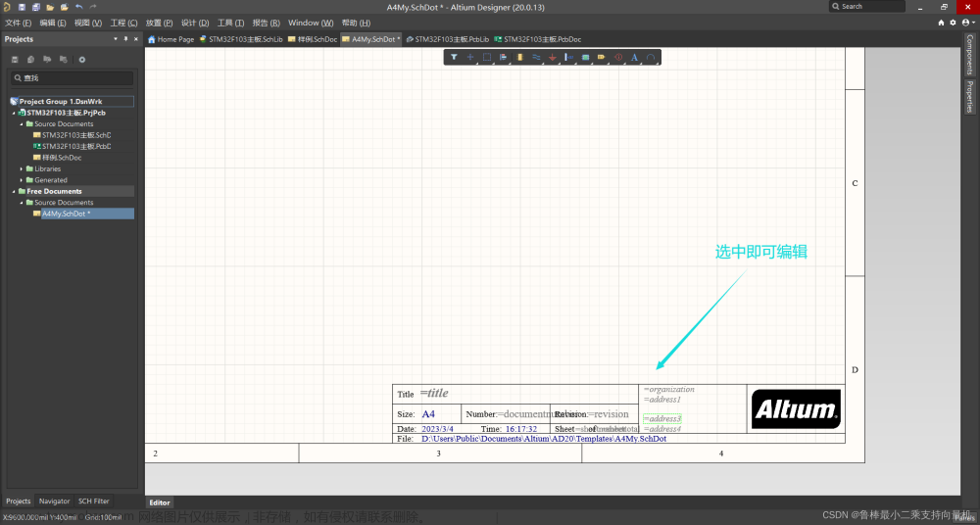Open the 放置 (P) menu
The height and width of the screenshot is (525, 980).
tap(160, 23)
